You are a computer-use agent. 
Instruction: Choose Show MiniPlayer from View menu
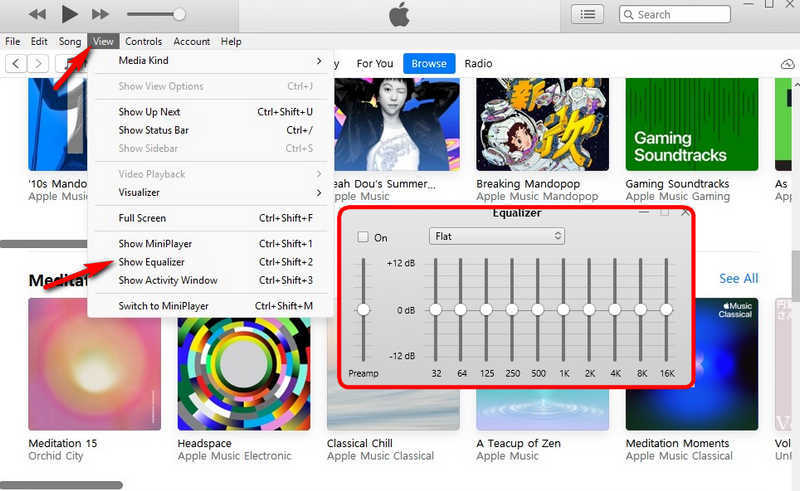(210, 243)
